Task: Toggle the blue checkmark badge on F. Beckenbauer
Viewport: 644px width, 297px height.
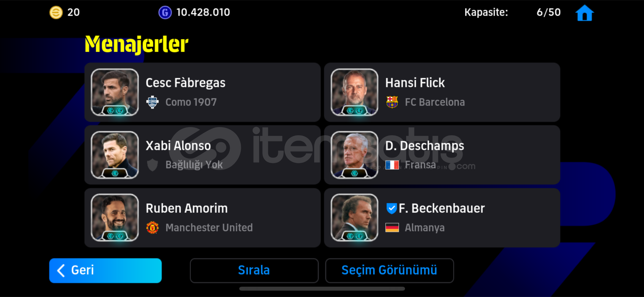Action: (392, 208)
